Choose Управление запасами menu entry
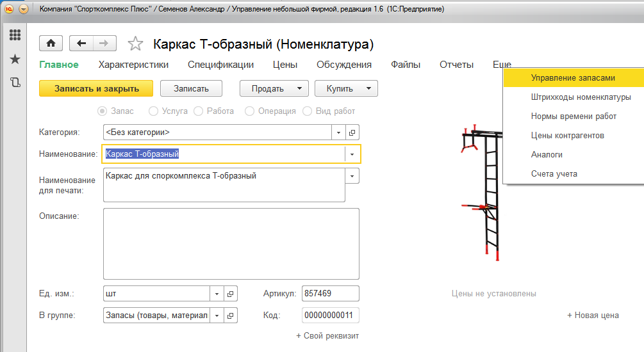This screenshot has width=644, height=352. [574, 78]
